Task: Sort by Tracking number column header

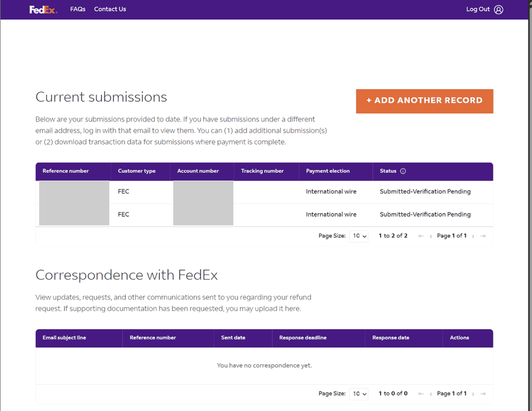Action: click(x=262, y=171)
